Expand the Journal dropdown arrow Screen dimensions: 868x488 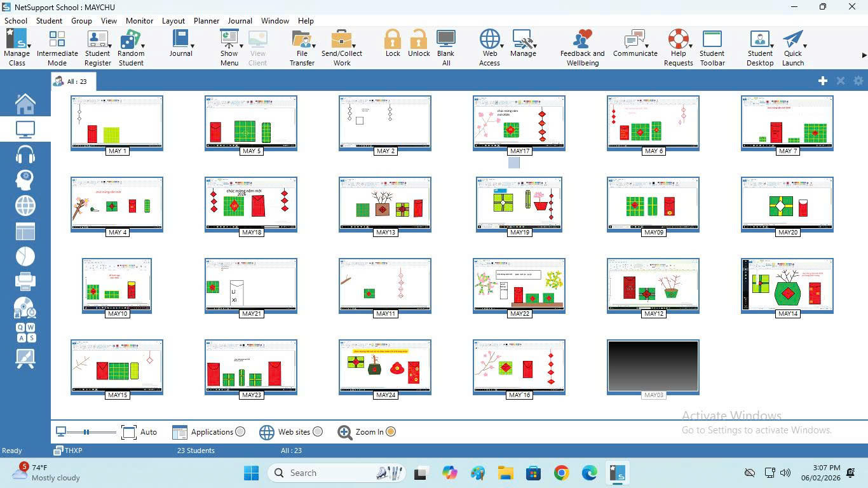193,46
